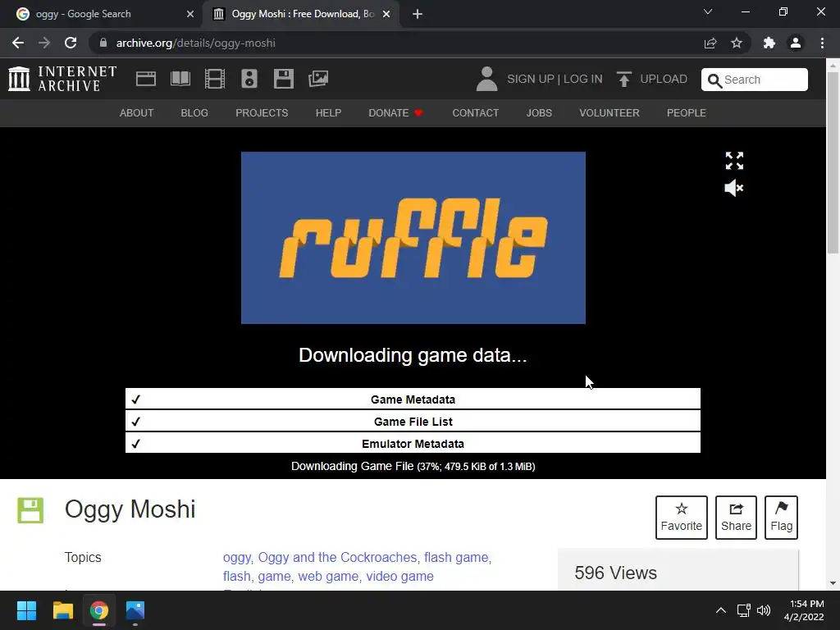This screenshot has width=840, height=630.
Task: Click the UPLOAD link
Action: click(x=664, y=80)
